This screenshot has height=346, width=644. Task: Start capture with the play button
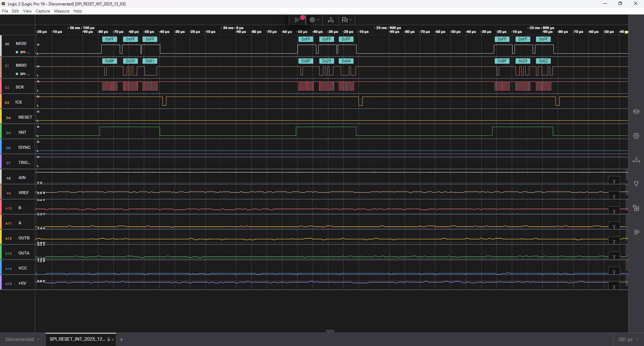297,20
